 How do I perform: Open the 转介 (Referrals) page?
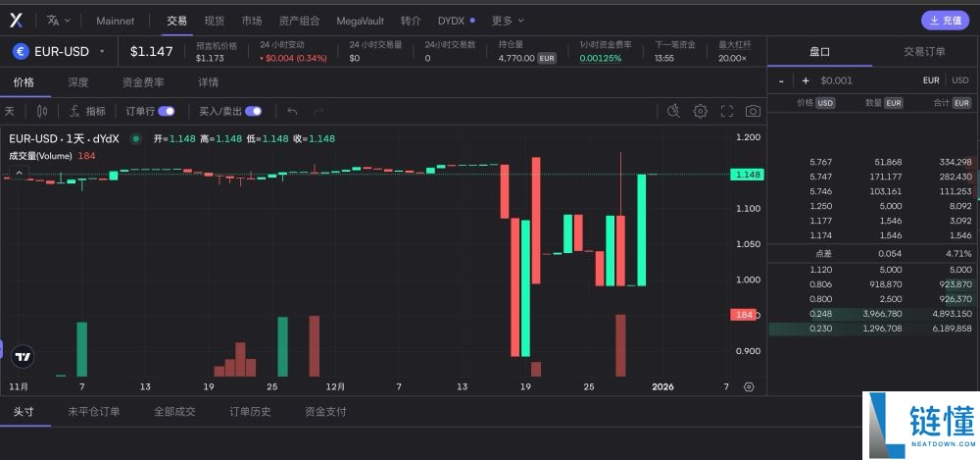point(411,21)
